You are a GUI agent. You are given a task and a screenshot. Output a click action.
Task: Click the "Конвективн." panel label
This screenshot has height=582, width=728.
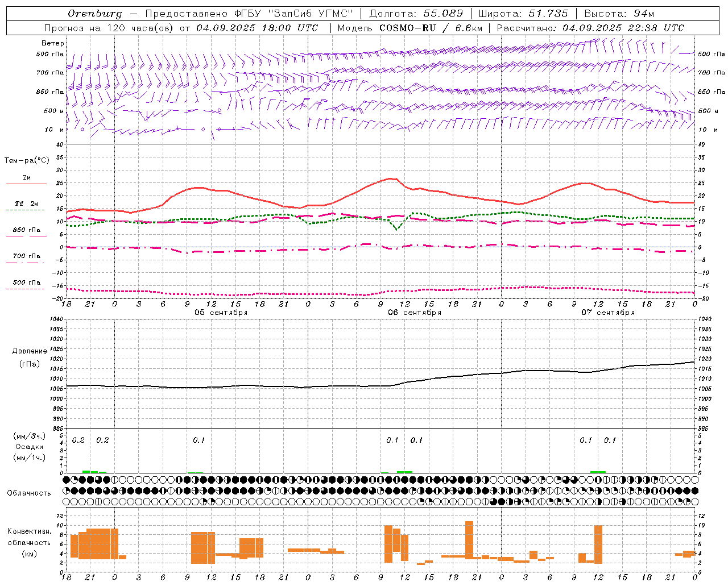[x=29, y=531]
